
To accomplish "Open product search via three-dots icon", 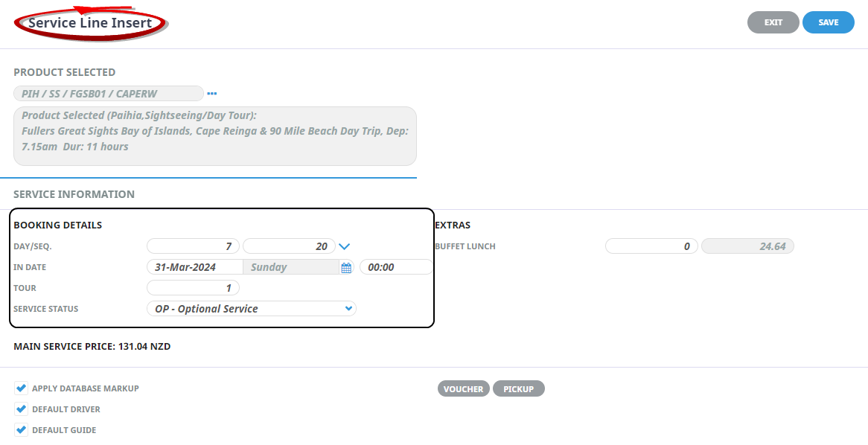I will (212, 94).
